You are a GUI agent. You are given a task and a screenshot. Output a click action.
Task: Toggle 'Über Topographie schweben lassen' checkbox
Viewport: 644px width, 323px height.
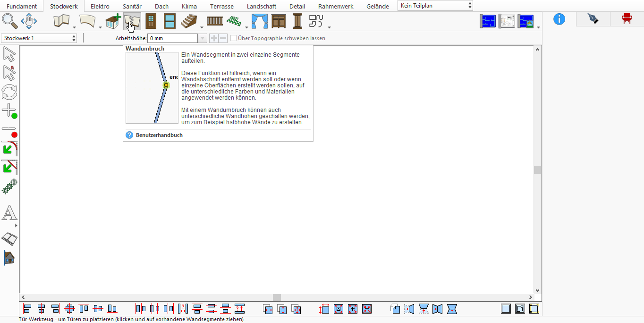point(233,38)
